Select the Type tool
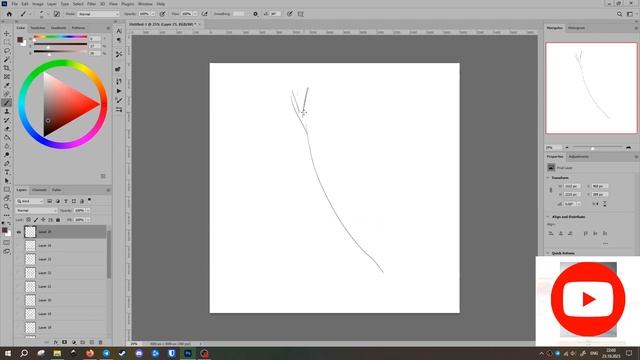 tap(7, 172)
